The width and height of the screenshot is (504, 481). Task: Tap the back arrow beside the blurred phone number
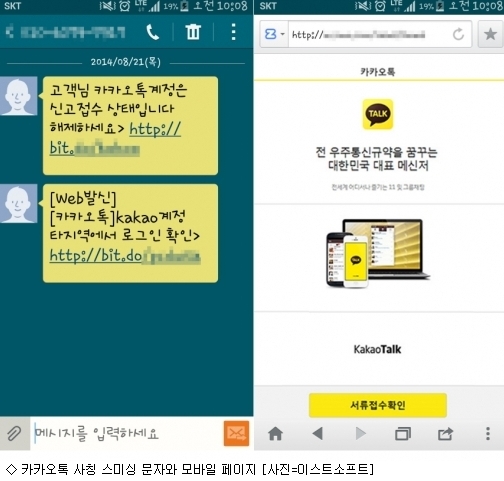point(10,32)
